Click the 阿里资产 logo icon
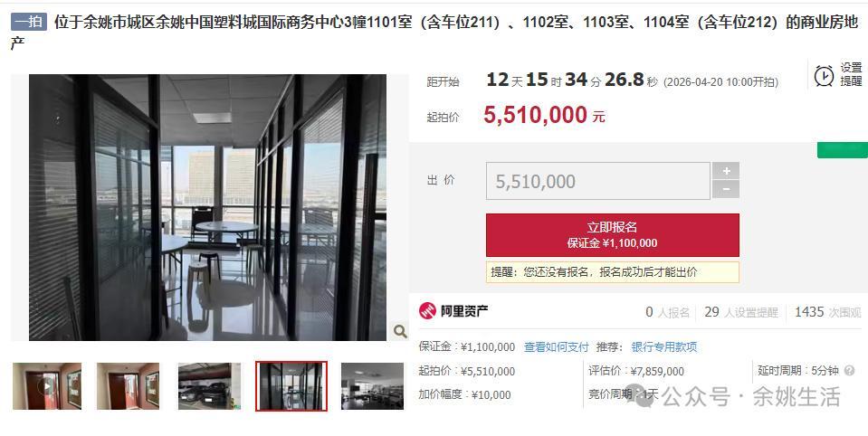This screenshot has width=868, height=436. (x=427, y=311)
